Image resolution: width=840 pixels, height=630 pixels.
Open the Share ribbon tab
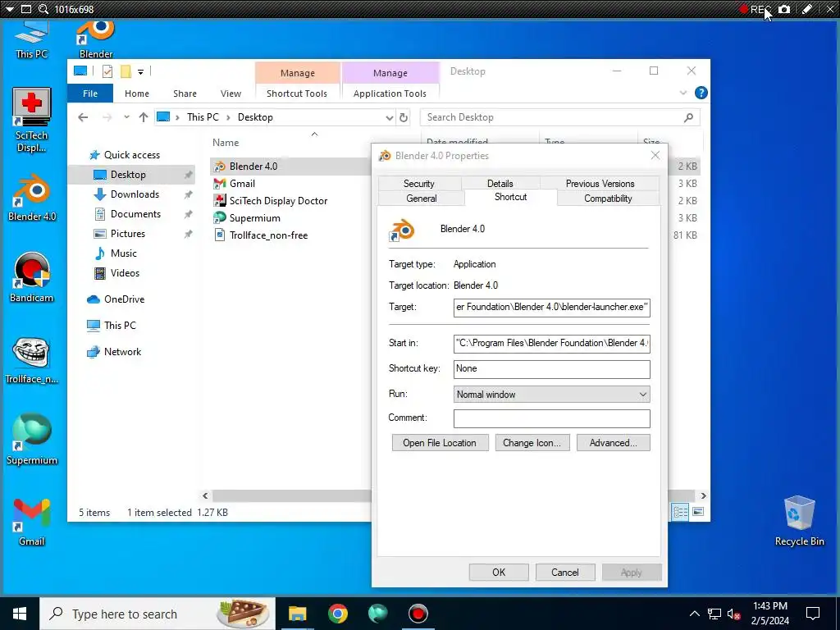point(185,94)
